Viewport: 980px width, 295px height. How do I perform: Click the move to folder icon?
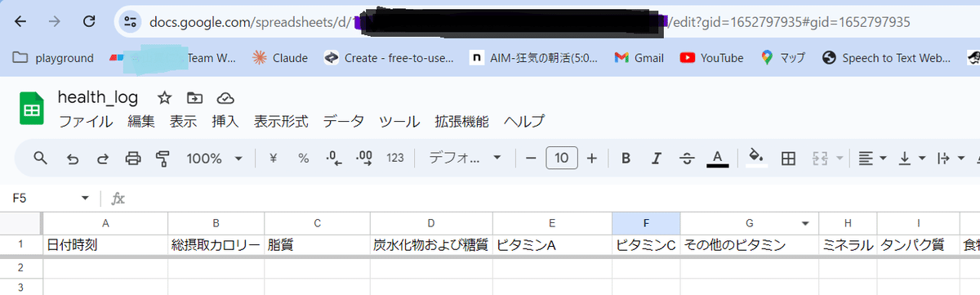194,98
